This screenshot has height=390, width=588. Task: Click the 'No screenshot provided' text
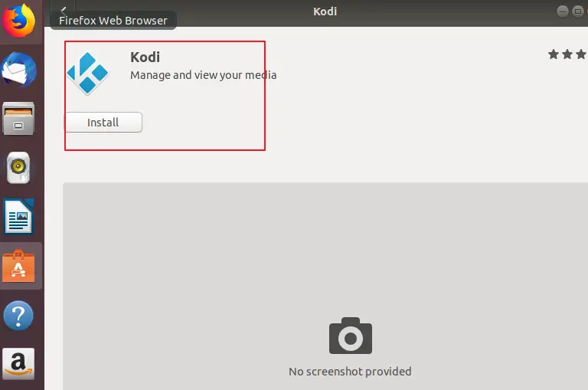pos(350,372)
